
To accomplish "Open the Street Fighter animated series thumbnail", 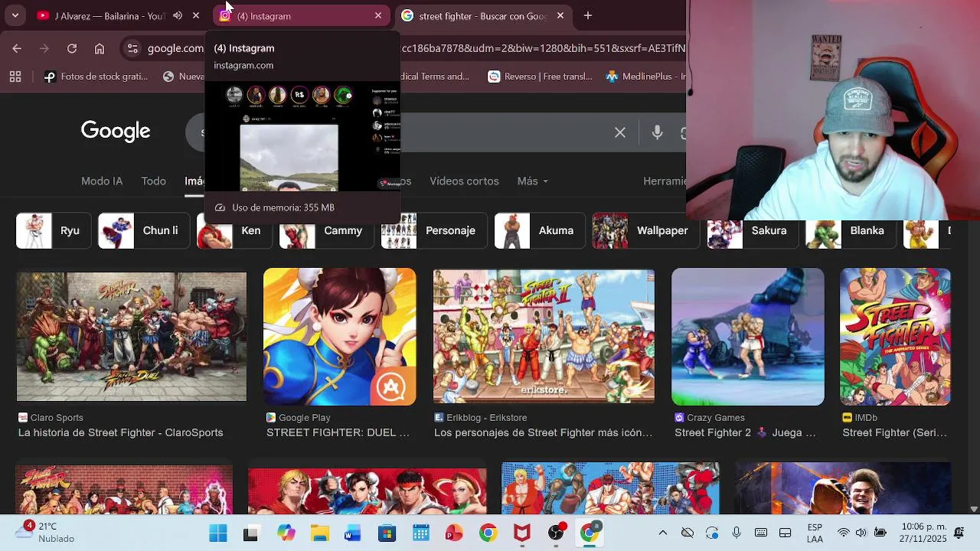I will [x=895, y=337].
